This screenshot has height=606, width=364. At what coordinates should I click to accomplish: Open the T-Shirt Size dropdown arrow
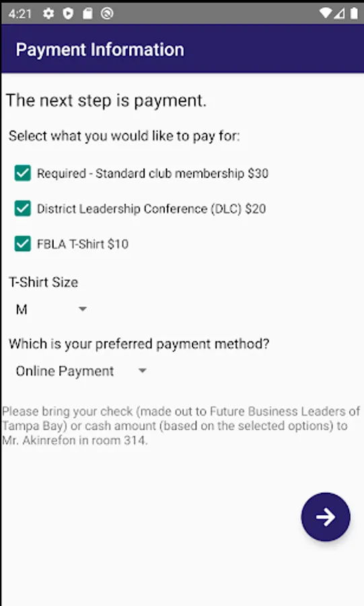83,309
